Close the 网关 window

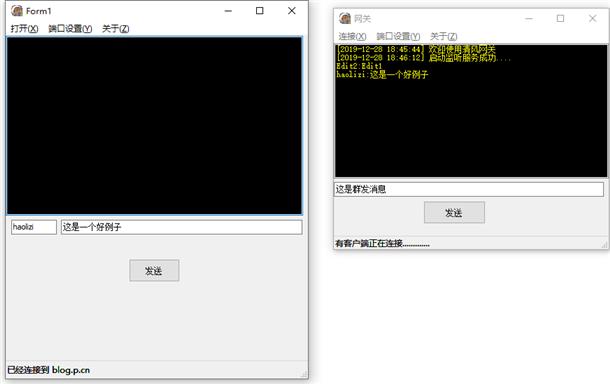(592, 18)
